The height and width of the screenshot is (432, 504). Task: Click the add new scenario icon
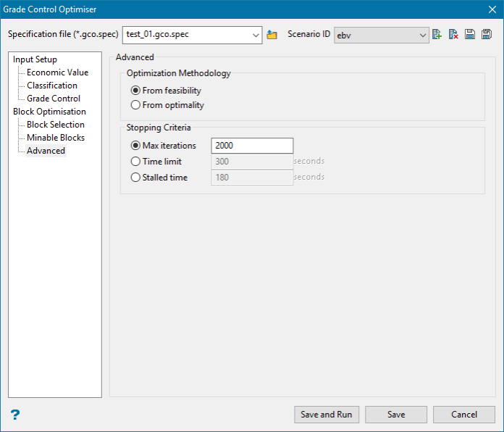click(437, 34)
